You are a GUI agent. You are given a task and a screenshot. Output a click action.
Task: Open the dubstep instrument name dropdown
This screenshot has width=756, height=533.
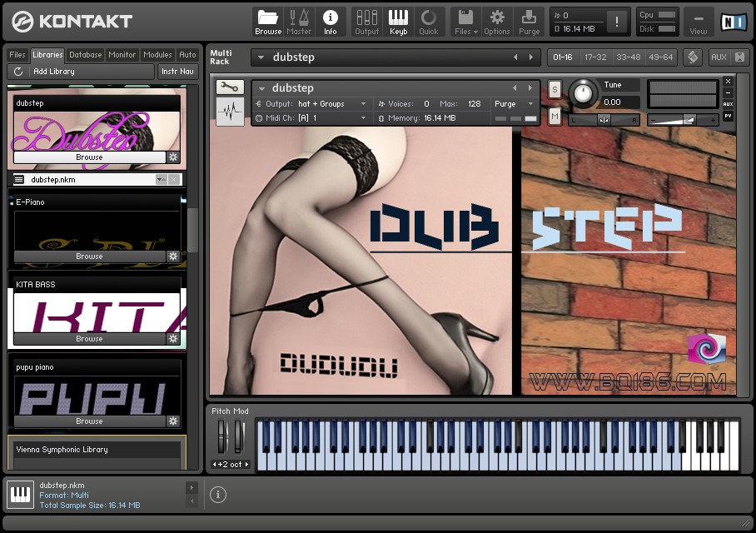(261, 89)
